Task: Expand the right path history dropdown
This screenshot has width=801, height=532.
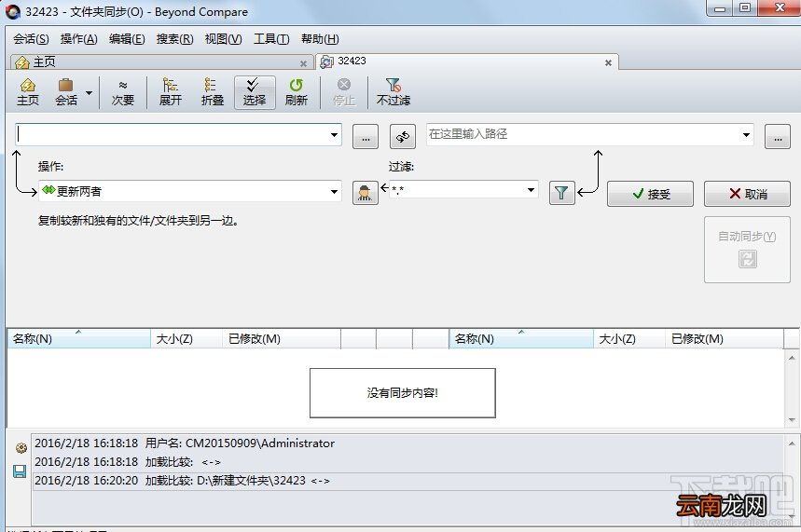Action: (x=746, y=135)
